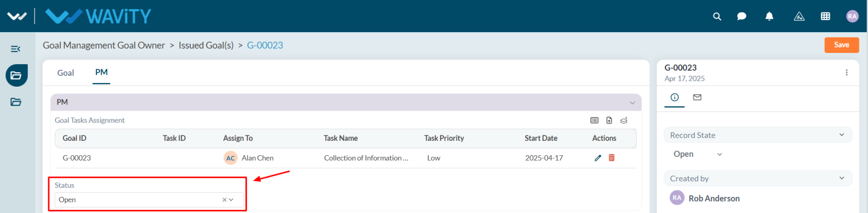This screenshot has width=868, height=213.
Task: Click the layers icon in Goal Tasks Assignment
Action: click(x=624, y=120)
